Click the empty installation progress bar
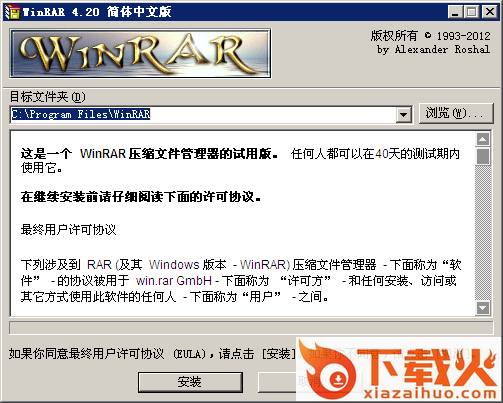The width and height of the screenshot is (503, 403). 251,328
